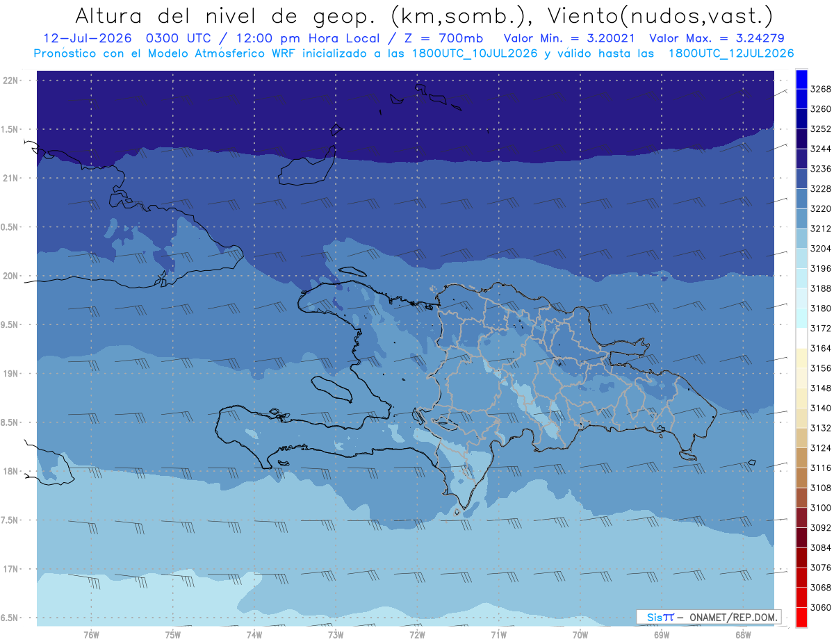Click the 74W longitude axis label

pos(254,634)
